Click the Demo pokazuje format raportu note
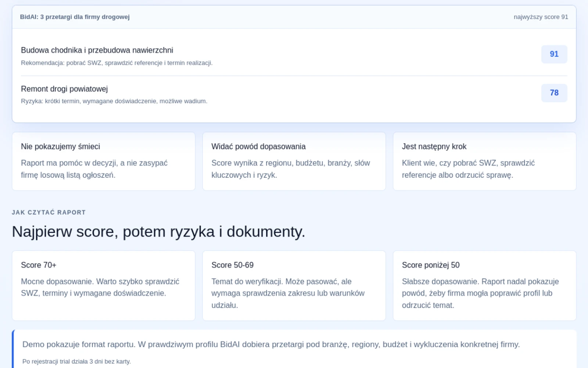Viewport: 588px width, 368px height. point(271,344)
